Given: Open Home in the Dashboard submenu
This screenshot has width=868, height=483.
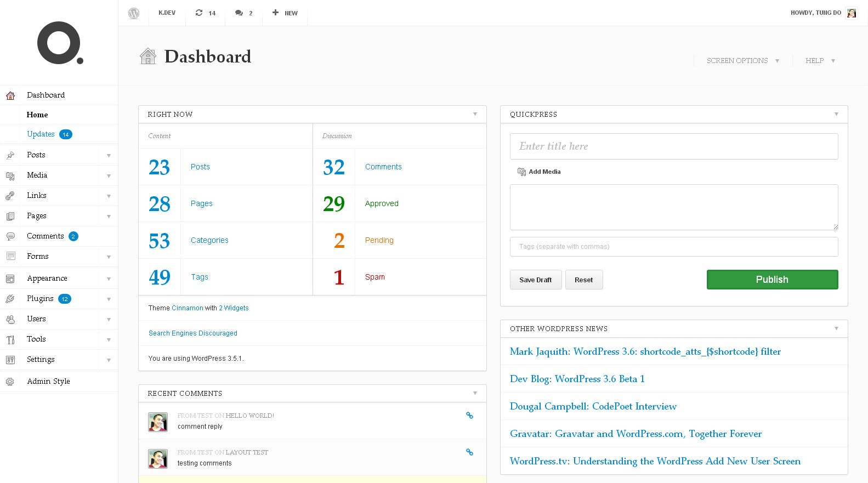Looking at the screenshot, I should tap(37, 115).
